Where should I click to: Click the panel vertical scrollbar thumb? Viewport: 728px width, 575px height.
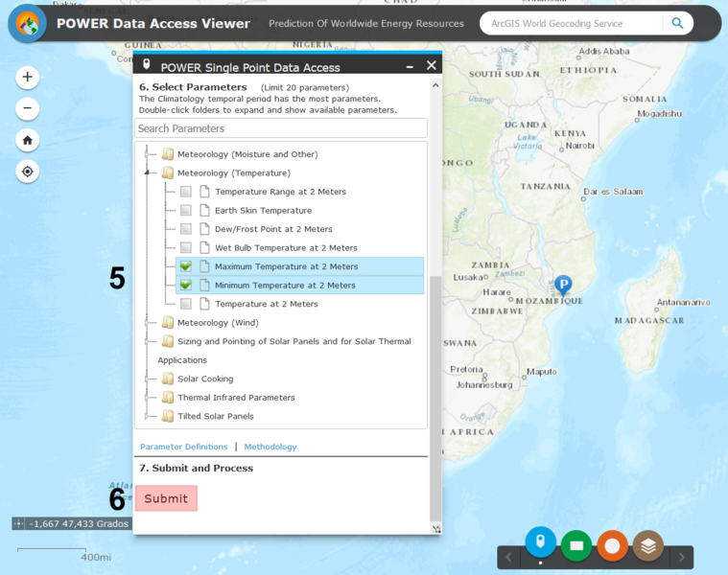pyautogui.click(x=435, y=399)
